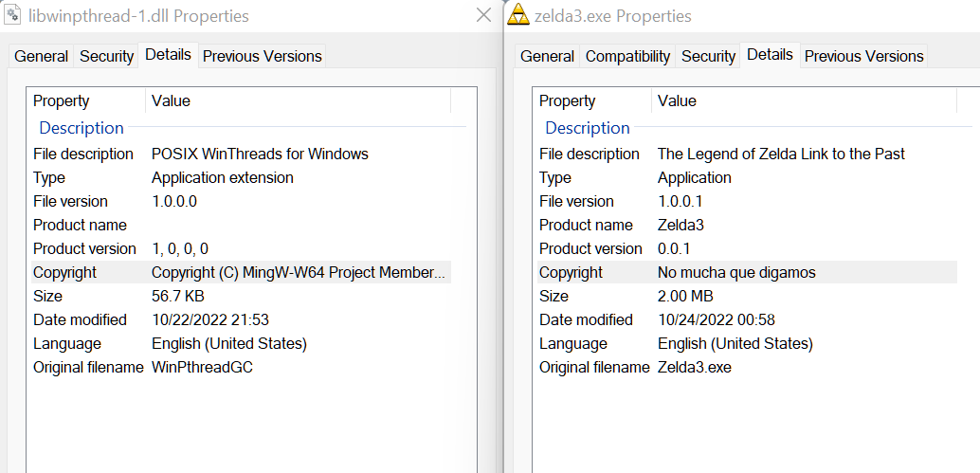Switch to Security tab in libwinpthread properties

click(x=106, y=56)
